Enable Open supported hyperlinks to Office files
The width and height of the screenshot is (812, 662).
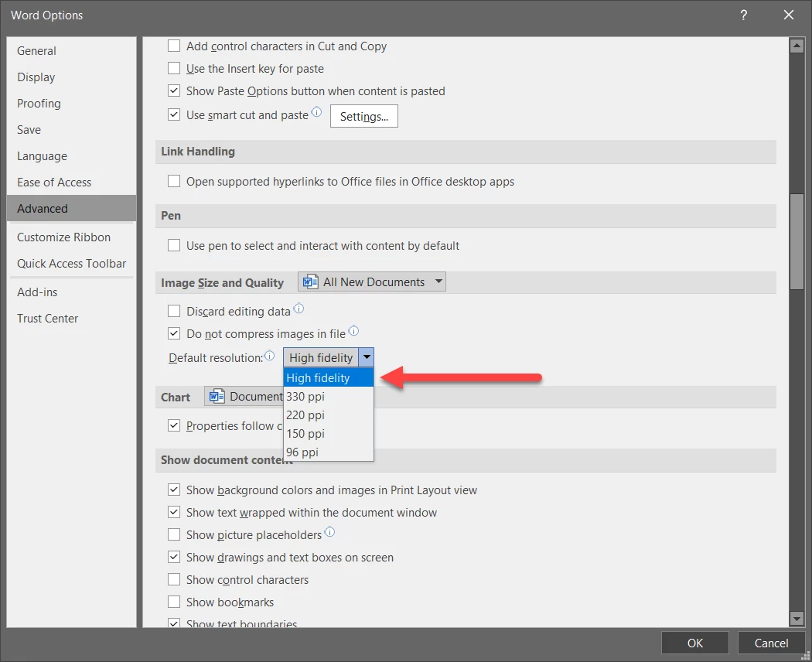(174, 181)
